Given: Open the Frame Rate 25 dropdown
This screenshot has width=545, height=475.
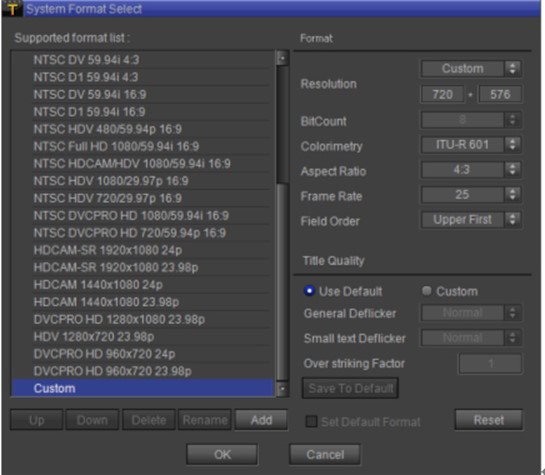Looking at the screenshot, I should 471,195.
